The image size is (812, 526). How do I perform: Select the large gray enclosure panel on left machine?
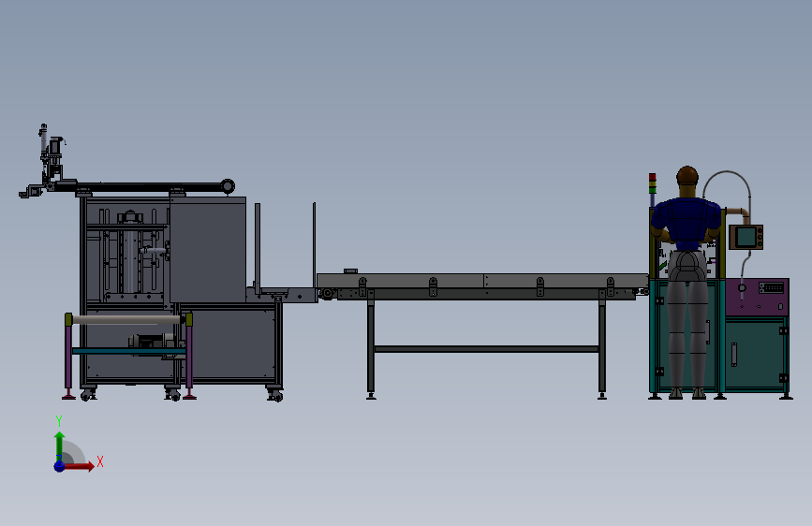tap(208, 250)
